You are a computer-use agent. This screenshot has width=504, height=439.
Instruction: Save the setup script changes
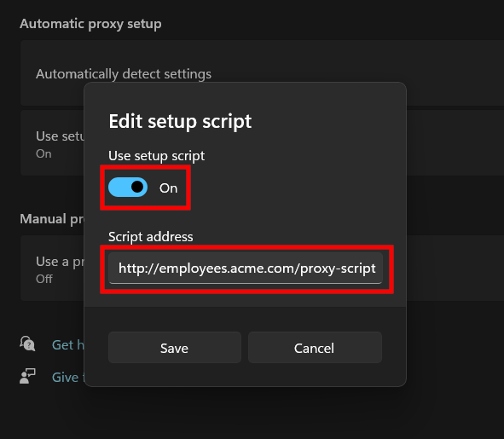point(175,348)
